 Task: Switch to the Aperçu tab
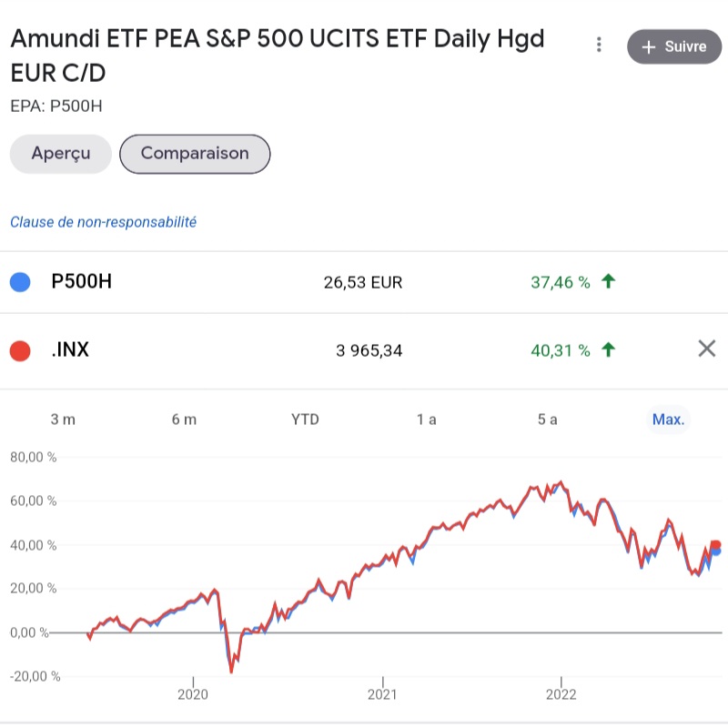pos(61,154)
